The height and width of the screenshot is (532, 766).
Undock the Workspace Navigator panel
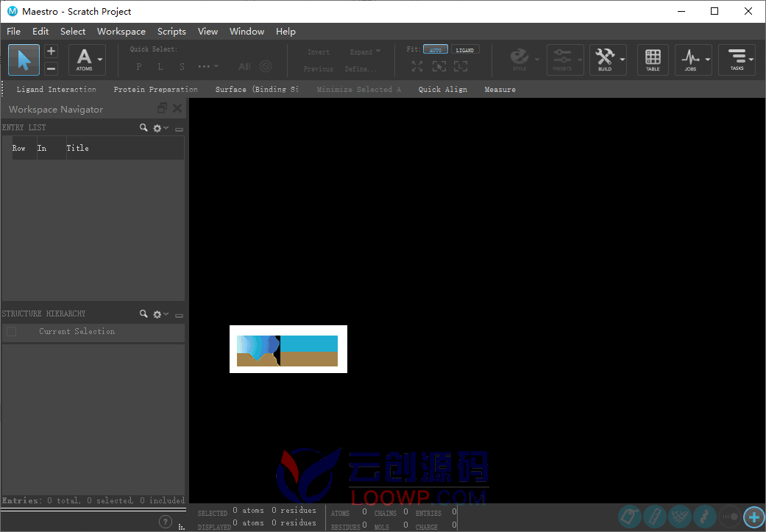[162, 108]
